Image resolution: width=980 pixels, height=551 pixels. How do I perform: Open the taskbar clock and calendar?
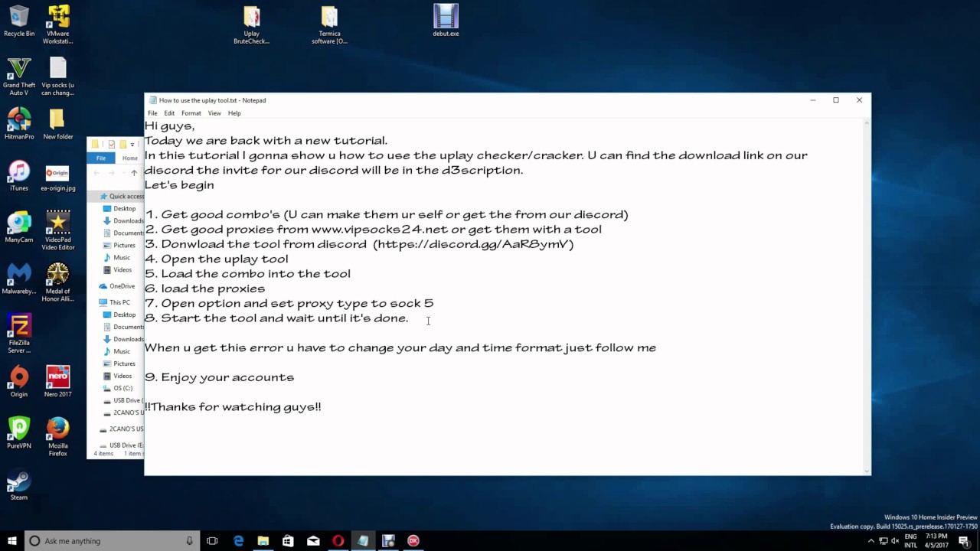coord(936,541)
